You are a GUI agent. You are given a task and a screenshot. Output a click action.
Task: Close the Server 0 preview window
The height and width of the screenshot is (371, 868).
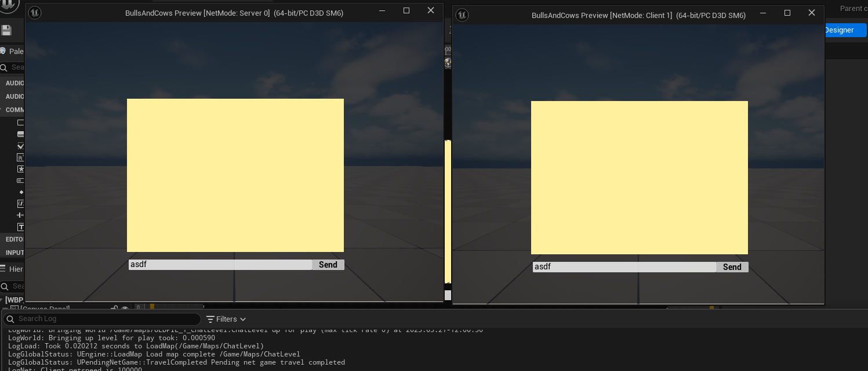pyautogui.click(x=431, y=10)
